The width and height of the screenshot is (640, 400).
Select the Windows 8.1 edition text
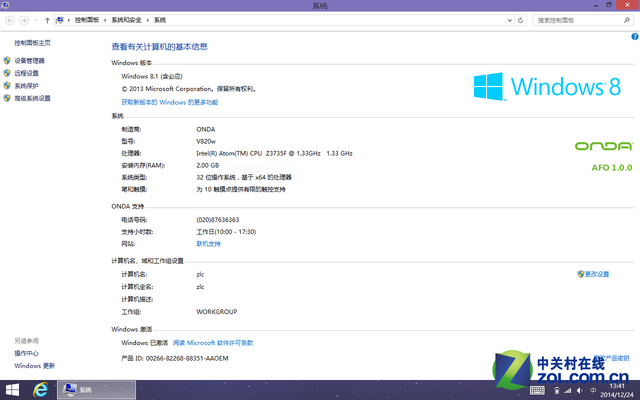pyautogui.click(x=152, y=76)
